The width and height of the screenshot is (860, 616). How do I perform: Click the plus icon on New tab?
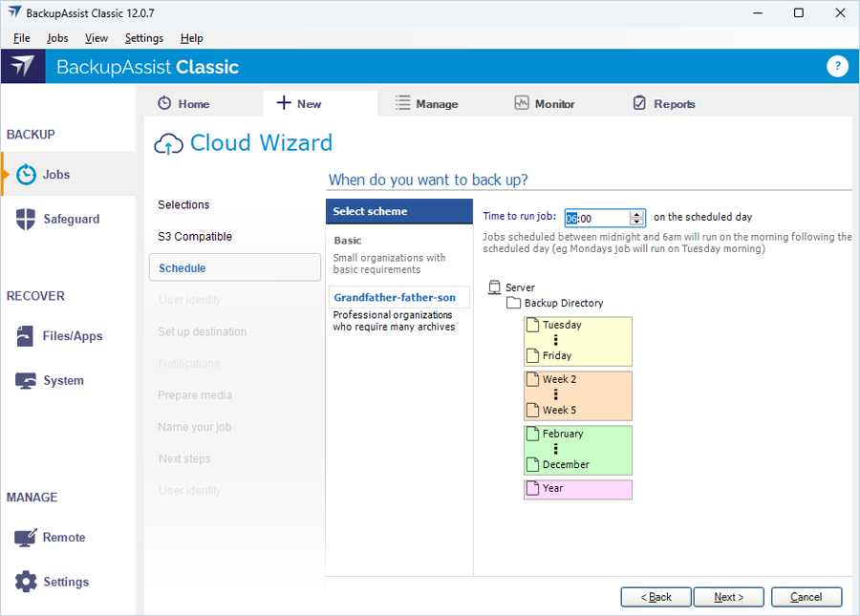284,102
